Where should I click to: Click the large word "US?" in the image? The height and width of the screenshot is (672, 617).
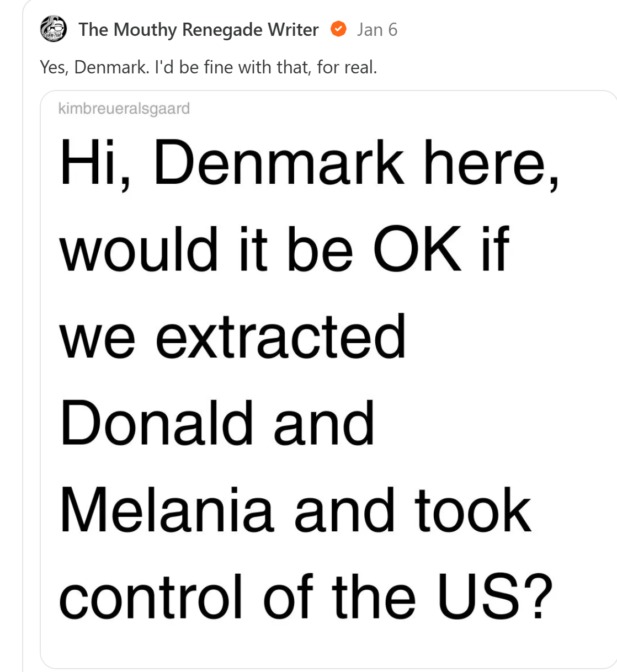(494, 597)
